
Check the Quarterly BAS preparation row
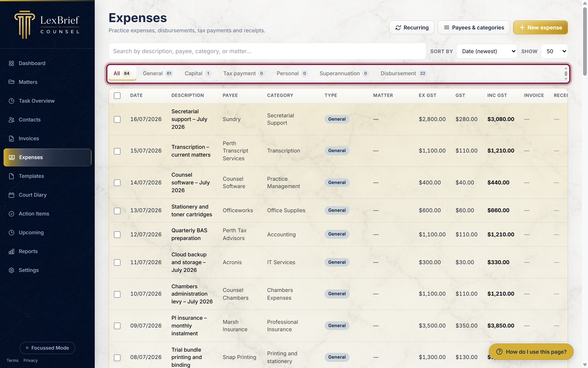coord(117,235)
